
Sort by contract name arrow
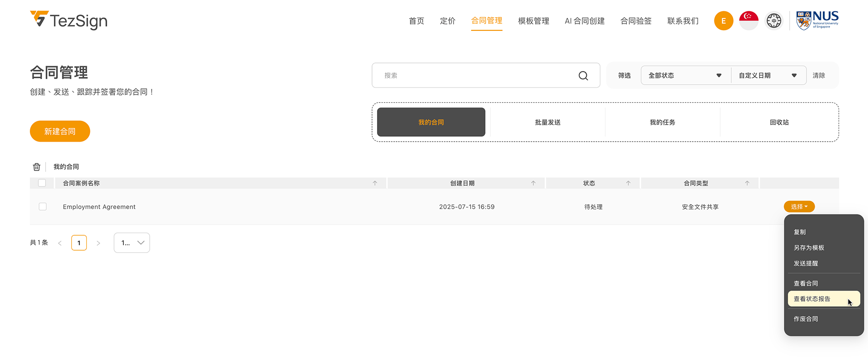(375, 183)
